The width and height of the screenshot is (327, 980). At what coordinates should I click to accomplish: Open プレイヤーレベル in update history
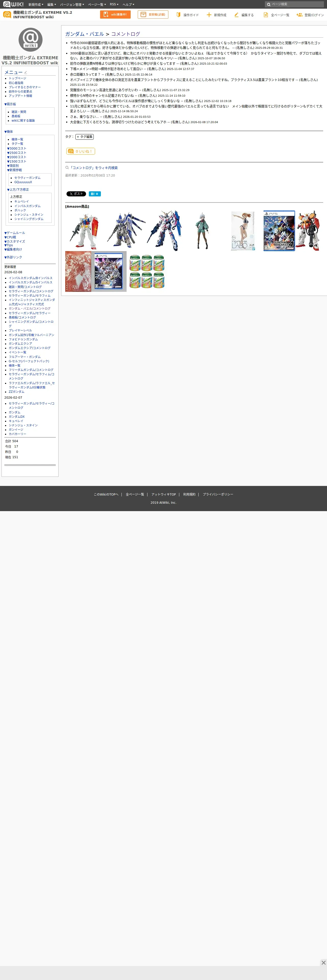(21, 330)
